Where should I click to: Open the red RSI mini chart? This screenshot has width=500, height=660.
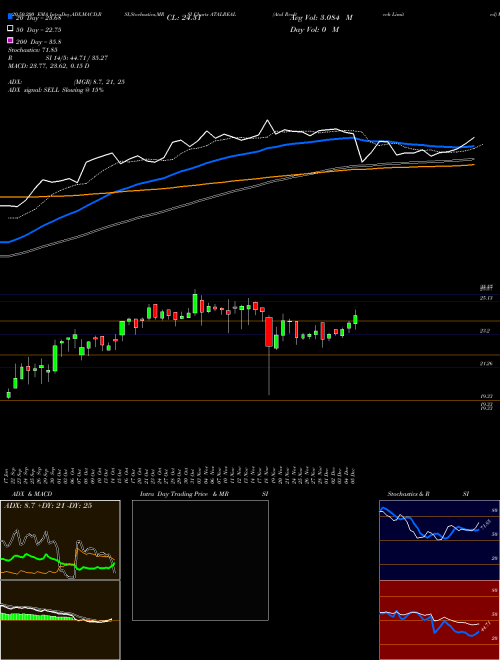pyautogui.click(x=439, y=620)
